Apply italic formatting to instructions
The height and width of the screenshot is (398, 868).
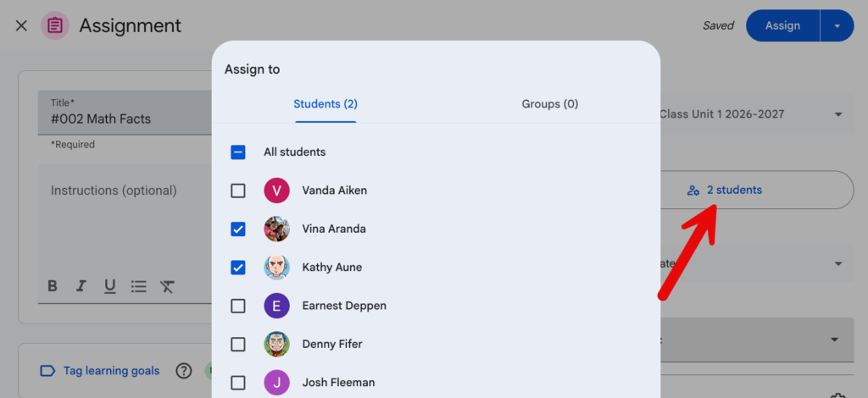[x=81, y=285]
